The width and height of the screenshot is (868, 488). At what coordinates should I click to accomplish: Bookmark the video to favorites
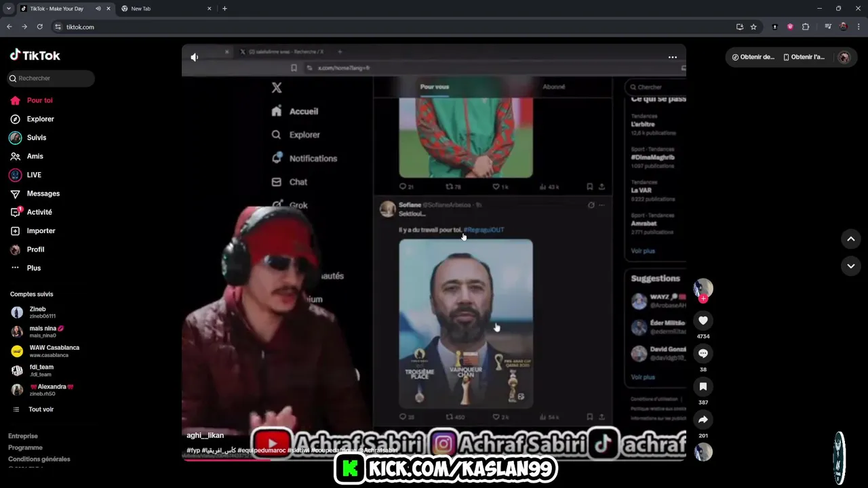(703, 386)
